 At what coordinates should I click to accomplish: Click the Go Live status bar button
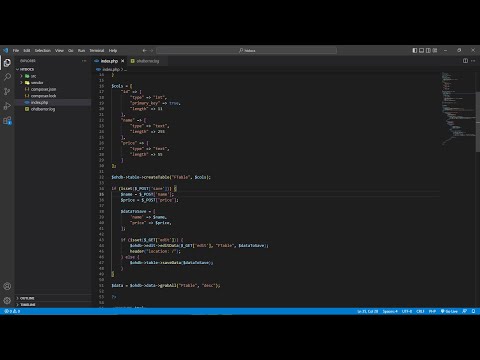point(449,311)
